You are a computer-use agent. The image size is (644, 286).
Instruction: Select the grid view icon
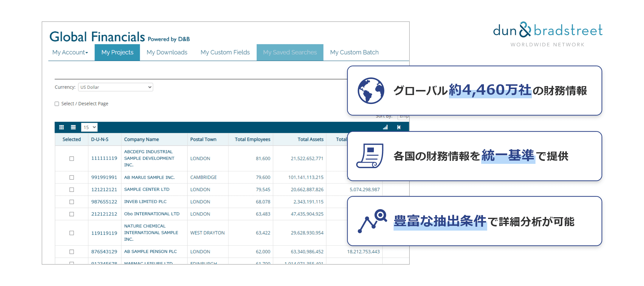(x=61, y=127)
